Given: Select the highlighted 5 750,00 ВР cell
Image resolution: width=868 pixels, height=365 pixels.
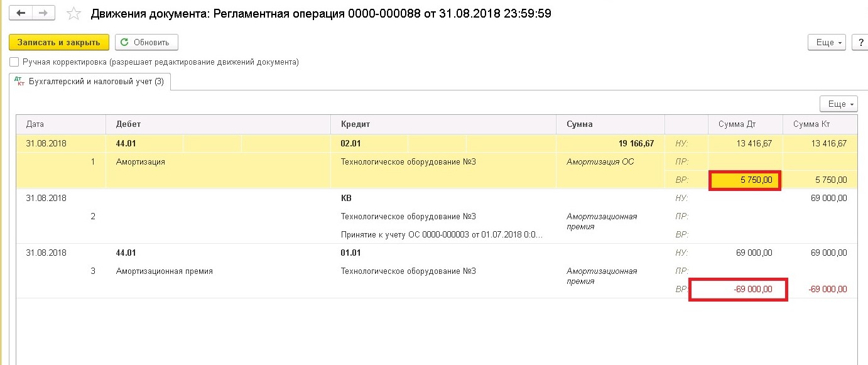Looking at the screenshot, I should (745, 180).
